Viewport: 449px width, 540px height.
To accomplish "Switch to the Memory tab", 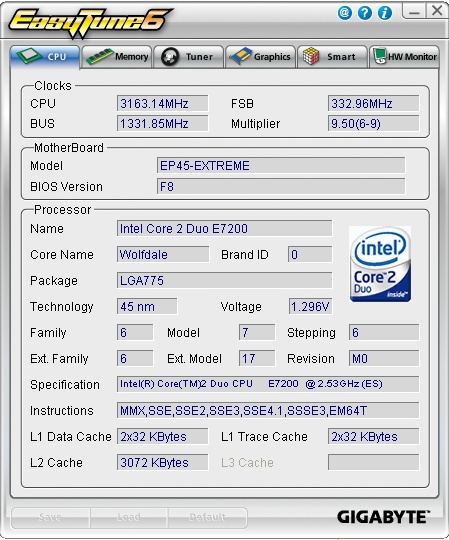I will [117, 57].
